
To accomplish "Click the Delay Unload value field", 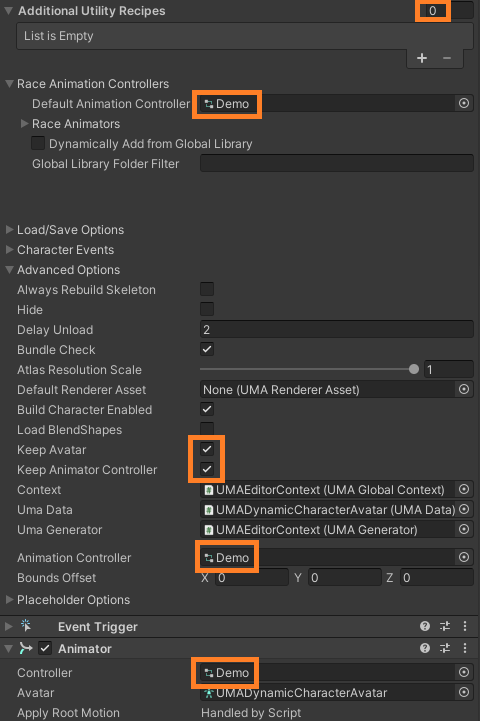I will click(x=337, y=329).
